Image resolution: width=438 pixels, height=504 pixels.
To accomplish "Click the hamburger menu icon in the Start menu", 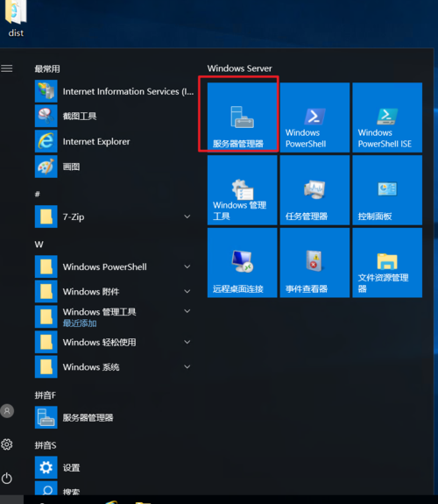I will click(x=7, y=68).
